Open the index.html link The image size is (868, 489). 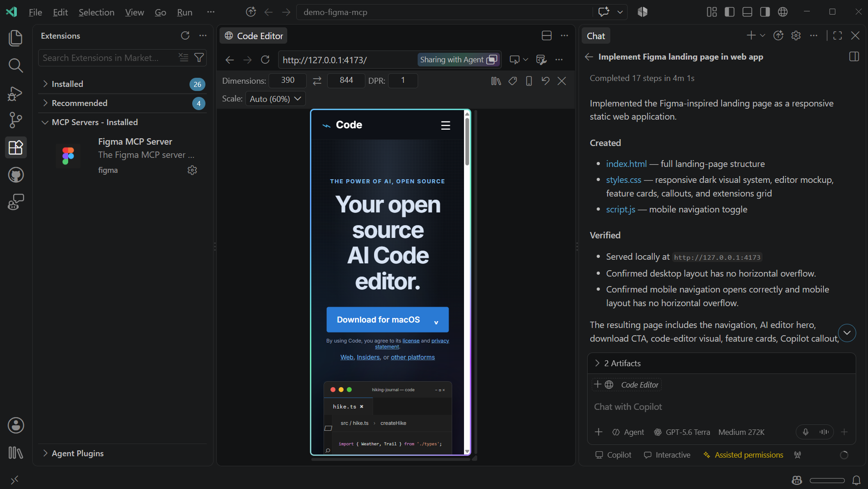(626, 164)
